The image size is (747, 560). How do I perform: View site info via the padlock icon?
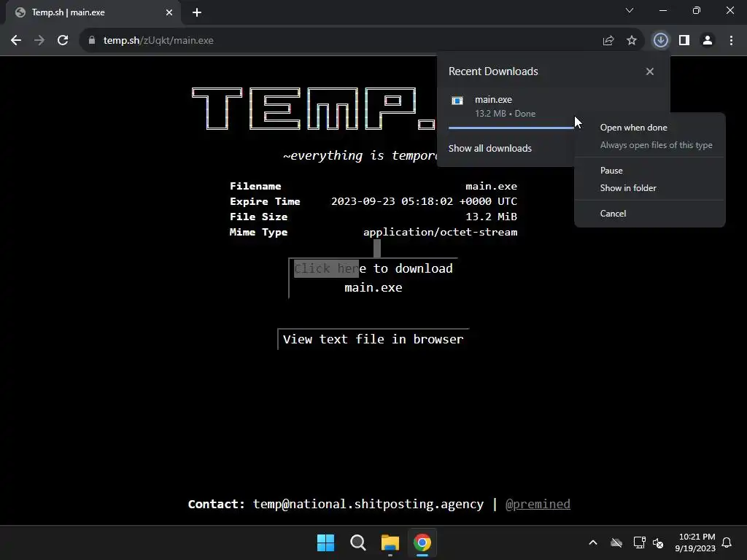(x=92, y=41)
